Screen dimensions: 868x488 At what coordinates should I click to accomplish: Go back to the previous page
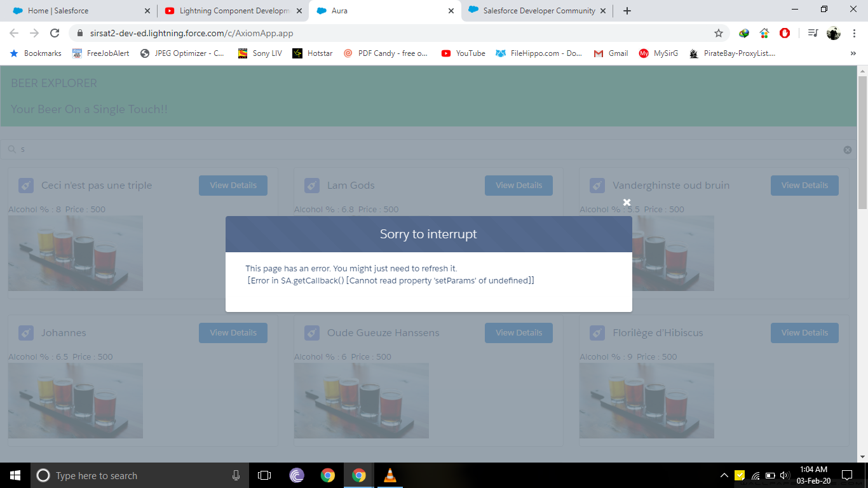tap(14, 33)
